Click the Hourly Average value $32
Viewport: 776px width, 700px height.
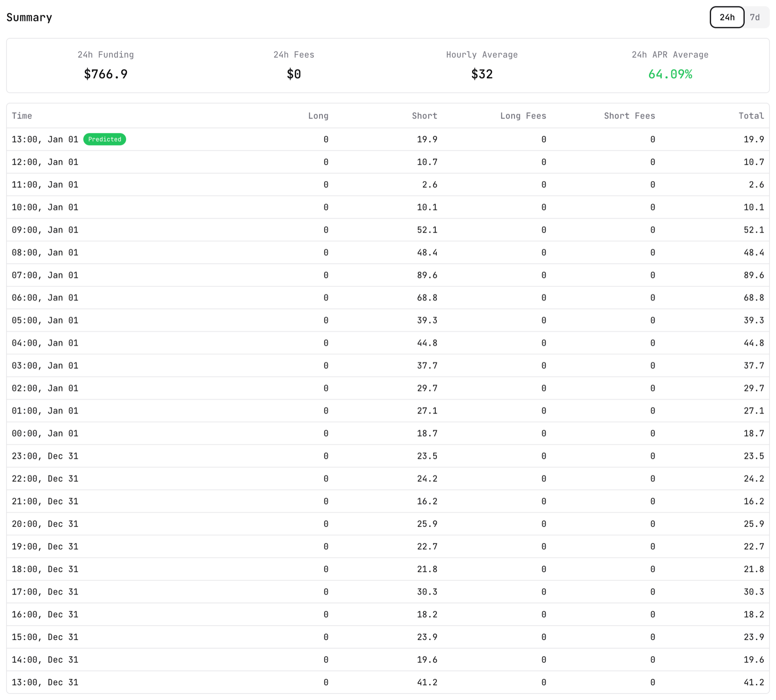tap(482, 74)
